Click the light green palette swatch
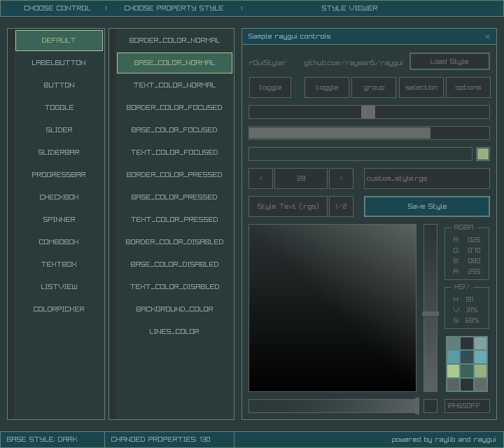504x448 pixels. coord(454,370)
